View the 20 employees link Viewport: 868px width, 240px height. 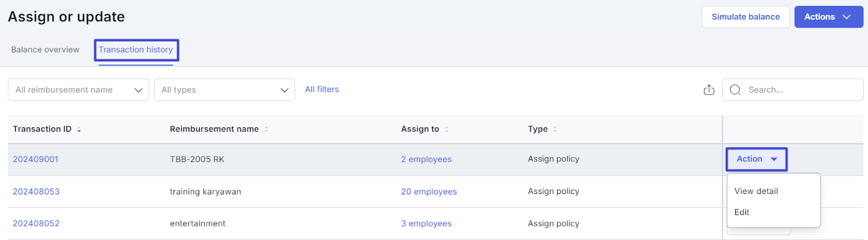[x=429, y=192]
